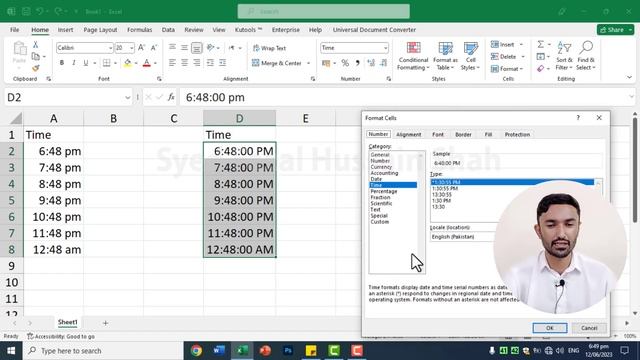The image size is (640, 360).
Task: Select Custom in Category list
Action: pos(380,222)
